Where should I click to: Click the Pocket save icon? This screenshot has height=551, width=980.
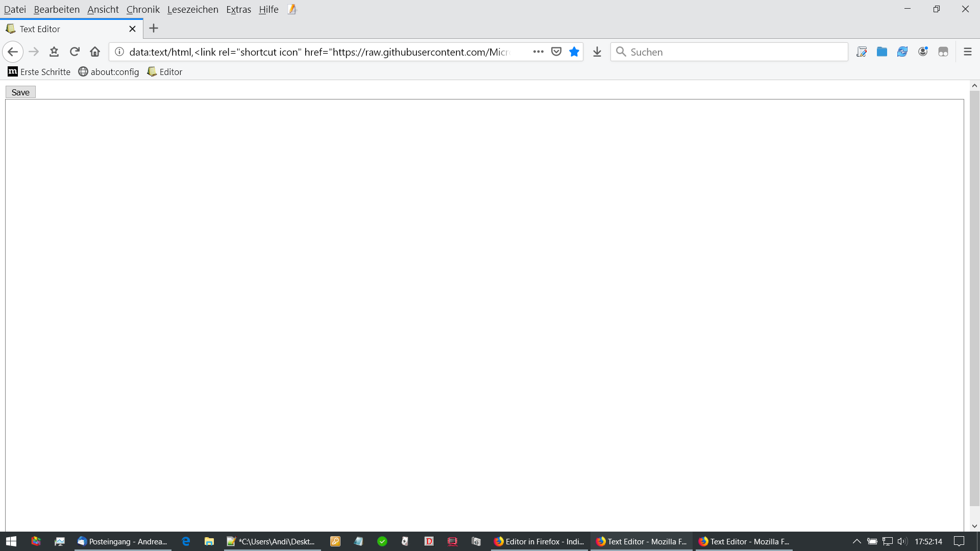[x=556, y=52]
